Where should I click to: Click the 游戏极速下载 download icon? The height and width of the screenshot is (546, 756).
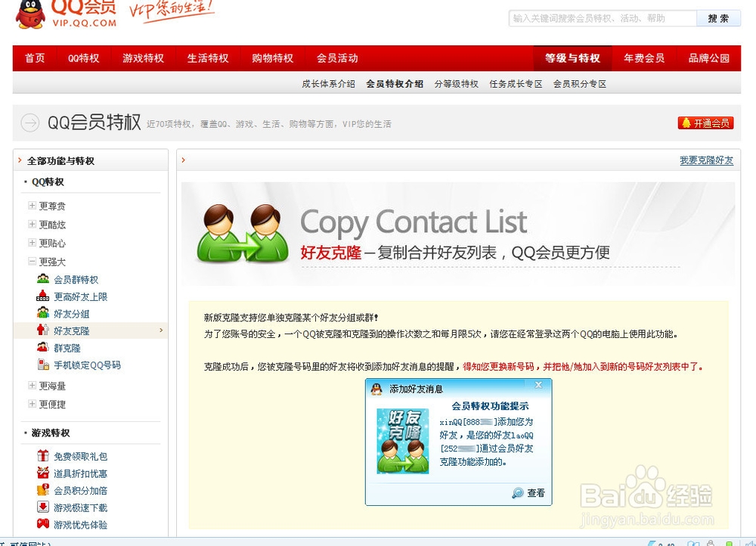point(43,507)
